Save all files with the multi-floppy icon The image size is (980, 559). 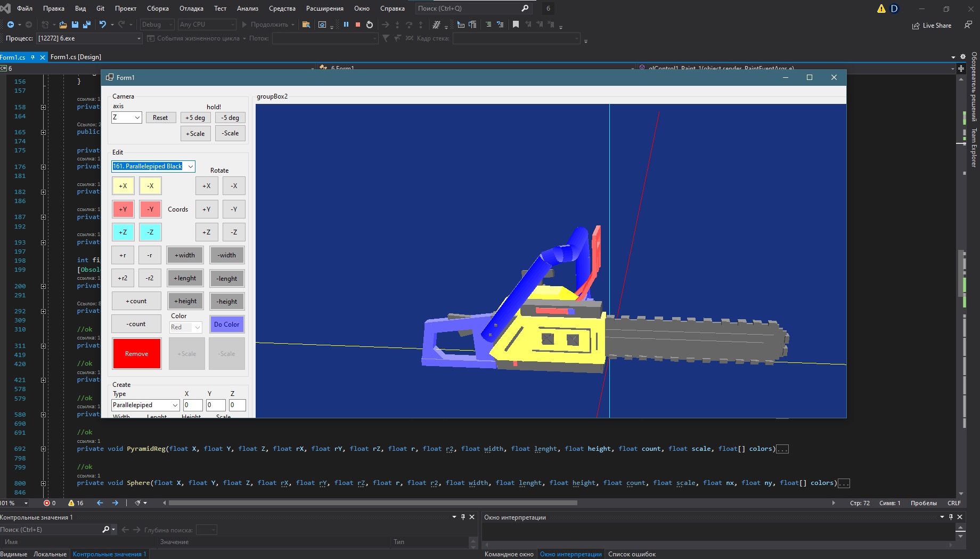[x=87, y=25]
